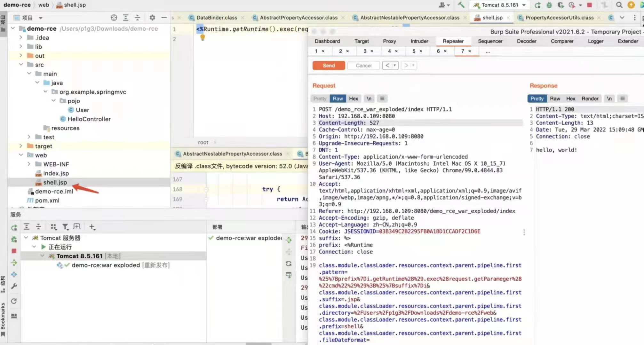Click the blue artifacts icon in Services toolbar

pyautogui.click(x=14, y=274)
